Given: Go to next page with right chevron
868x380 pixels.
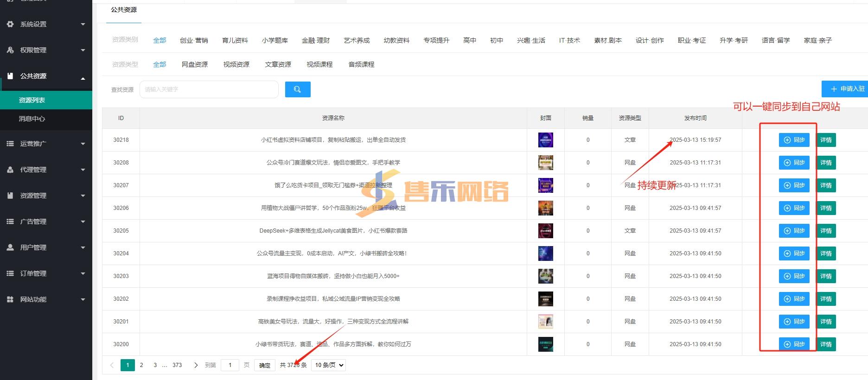Looking at the screenshot, I should click(x=196, y=365).
